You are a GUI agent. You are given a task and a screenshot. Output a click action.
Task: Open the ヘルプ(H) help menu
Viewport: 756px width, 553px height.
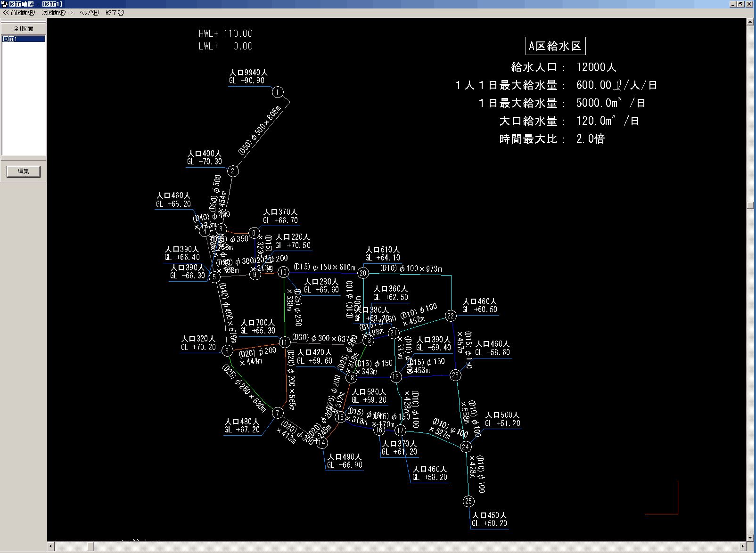pos(90,13)
